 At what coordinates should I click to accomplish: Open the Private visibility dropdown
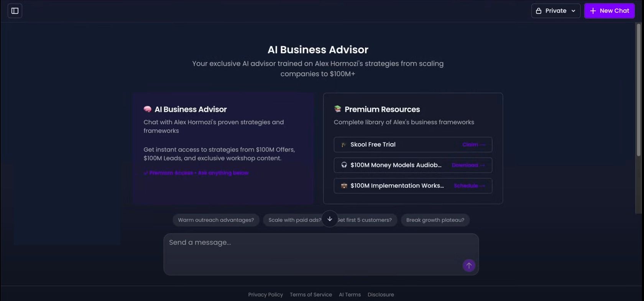point(555,11)
